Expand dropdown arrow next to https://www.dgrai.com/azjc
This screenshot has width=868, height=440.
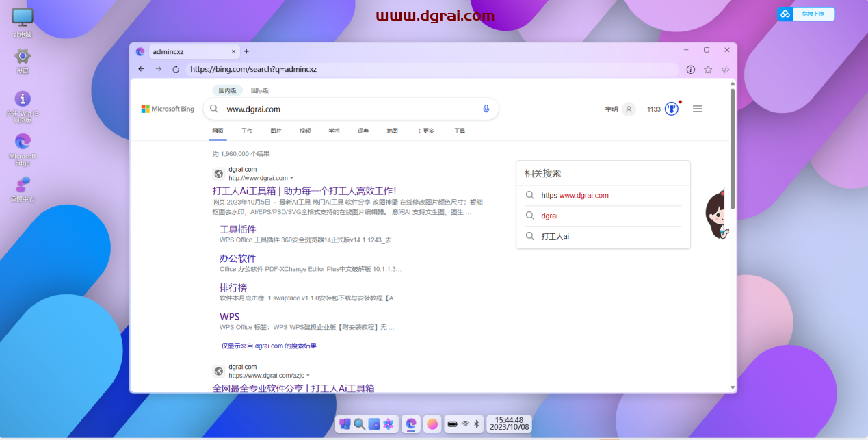pyautogui.click(x=308, y=376)
